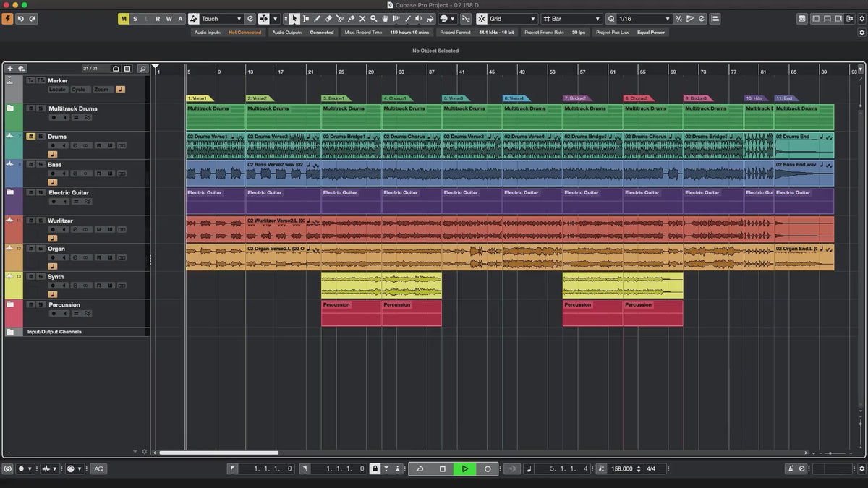
Task: Solo the Bass track
Action: (40, 164)
